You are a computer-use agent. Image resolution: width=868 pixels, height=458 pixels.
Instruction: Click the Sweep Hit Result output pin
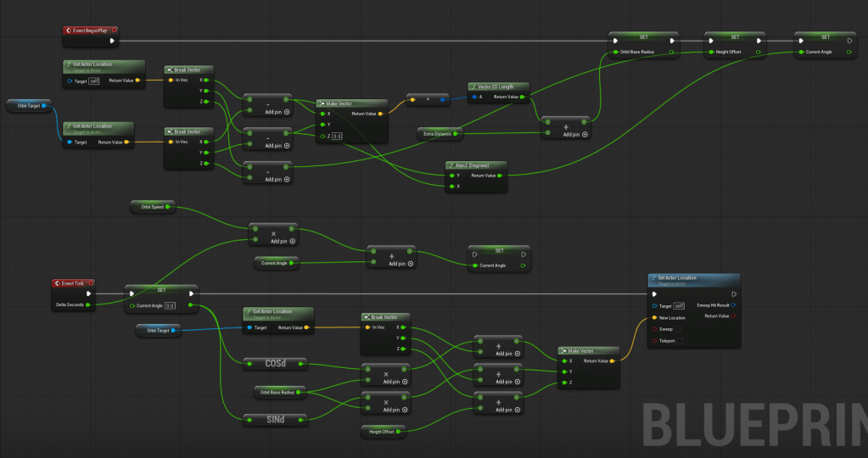[733, 304]
